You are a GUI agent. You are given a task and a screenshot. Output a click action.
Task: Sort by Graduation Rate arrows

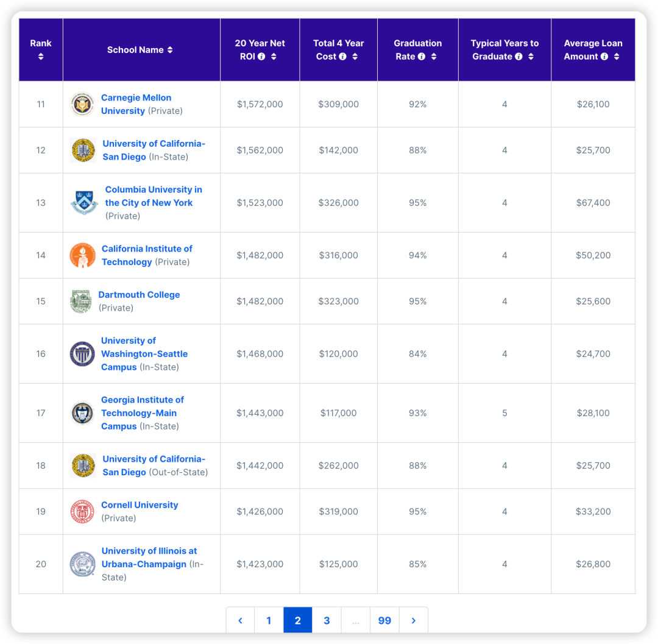pos(434,57)
